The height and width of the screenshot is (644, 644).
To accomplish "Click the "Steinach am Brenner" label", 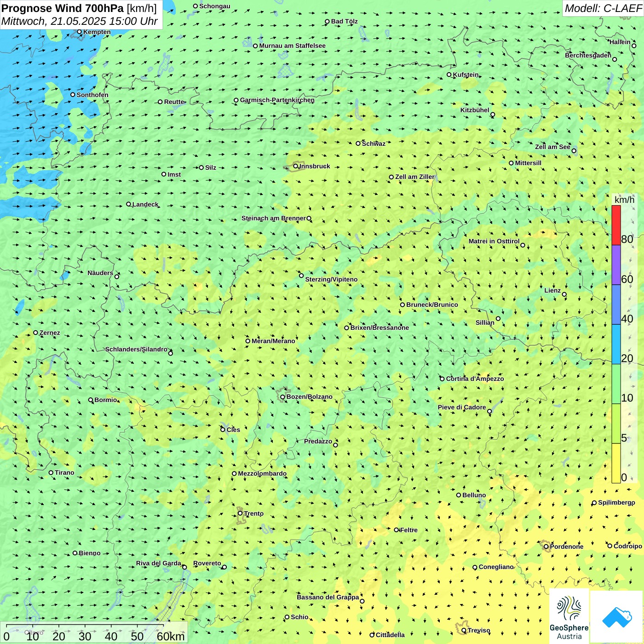I will [x=274, y=218].
